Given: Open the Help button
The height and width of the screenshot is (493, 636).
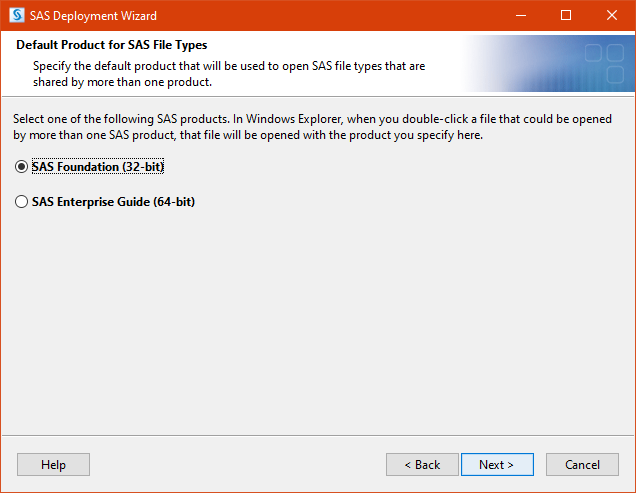Looking at the screenshot, I should pos(53,465).
